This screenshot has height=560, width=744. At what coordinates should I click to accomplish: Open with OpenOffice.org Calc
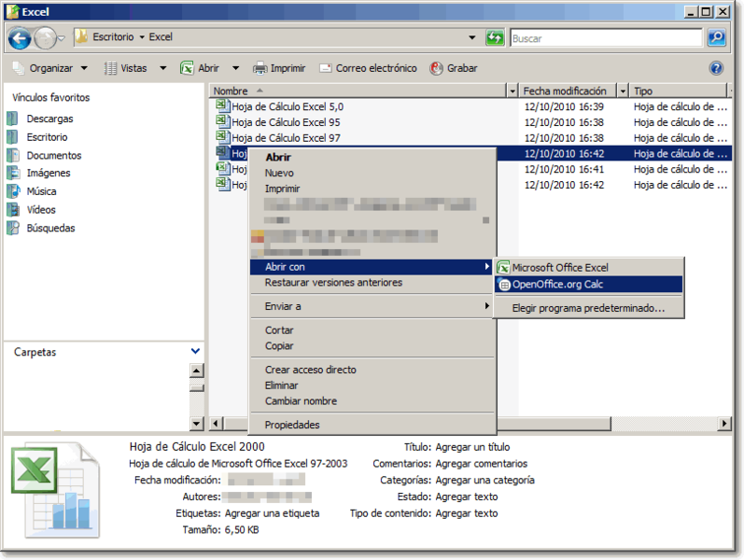click(x=588, y=285)
